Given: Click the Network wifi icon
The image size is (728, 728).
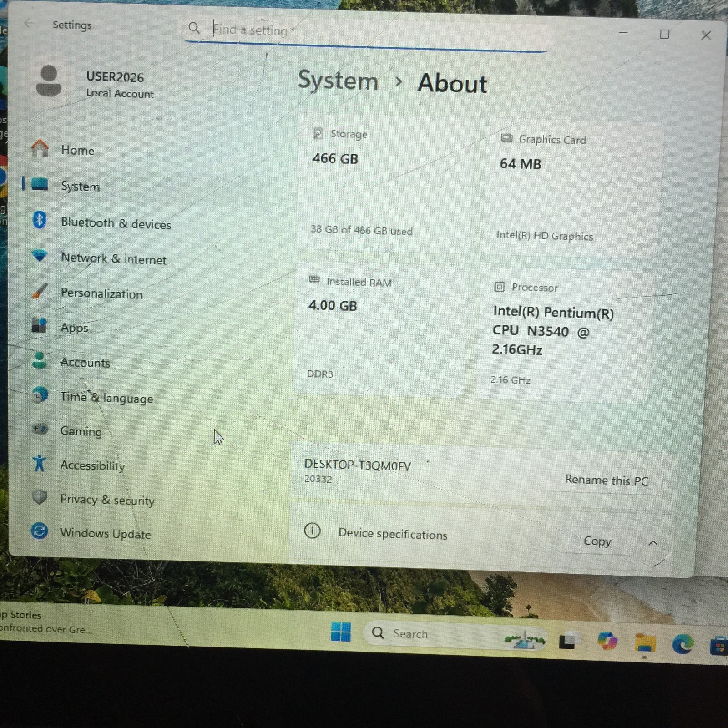Looking at the screenshot, I should pos(40,256).
